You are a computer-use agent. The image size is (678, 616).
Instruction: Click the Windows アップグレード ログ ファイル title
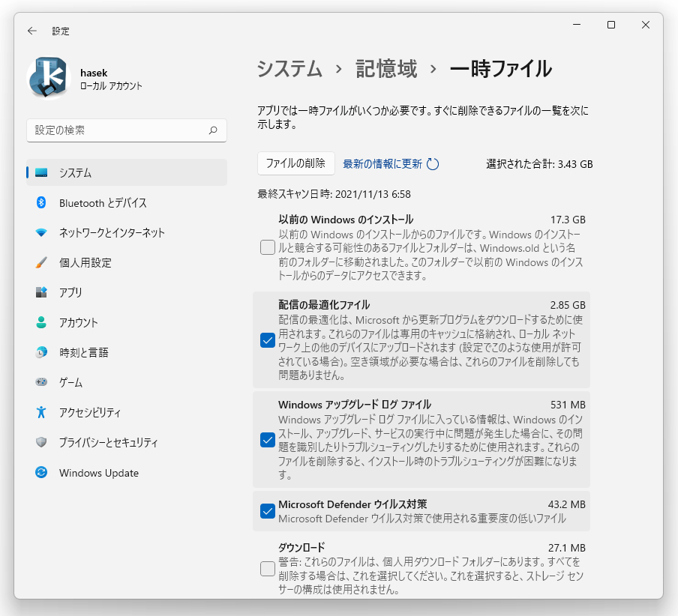click(355, 405)
